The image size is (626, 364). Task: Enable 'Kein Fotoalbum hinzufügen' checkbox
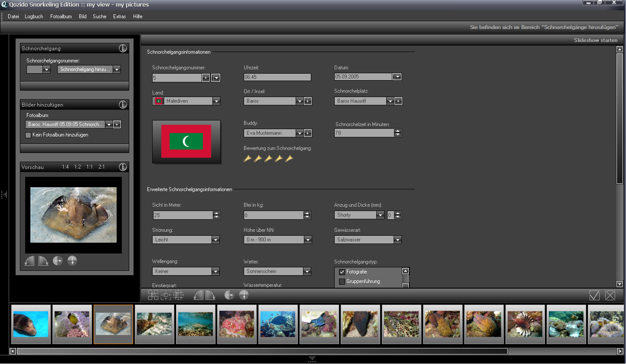(x=28, y=135)
